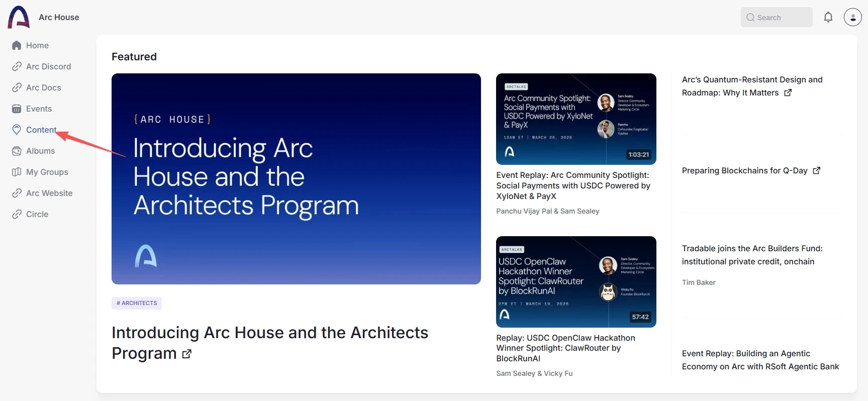Image resolution: width=868 pixels, height=401 pixels.
Task: Click the Albums icon in the sidebar
Action: coord(17,151)
